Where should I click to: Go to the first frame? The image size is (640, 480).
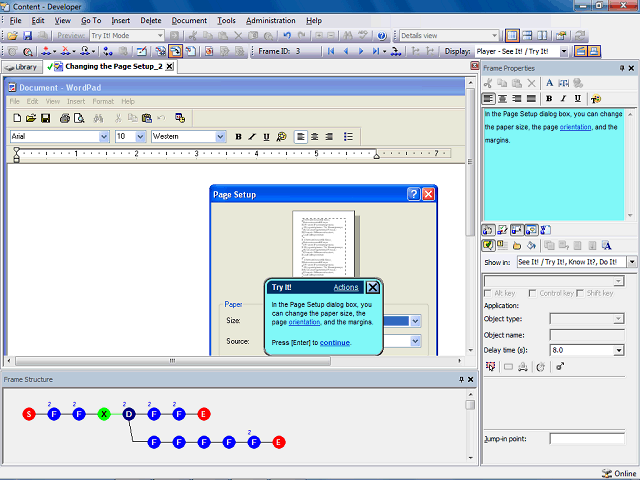331,51
